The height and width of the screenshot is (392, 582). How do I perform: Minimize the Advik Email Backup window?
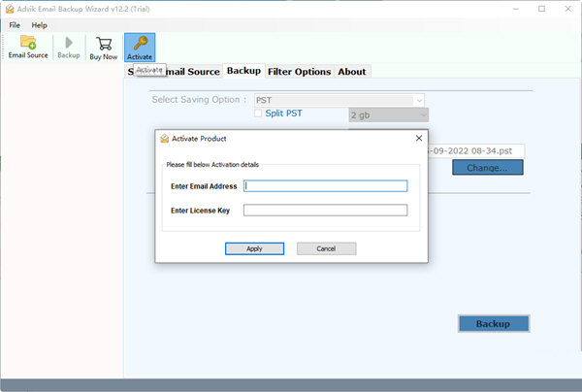coord(516,9)
